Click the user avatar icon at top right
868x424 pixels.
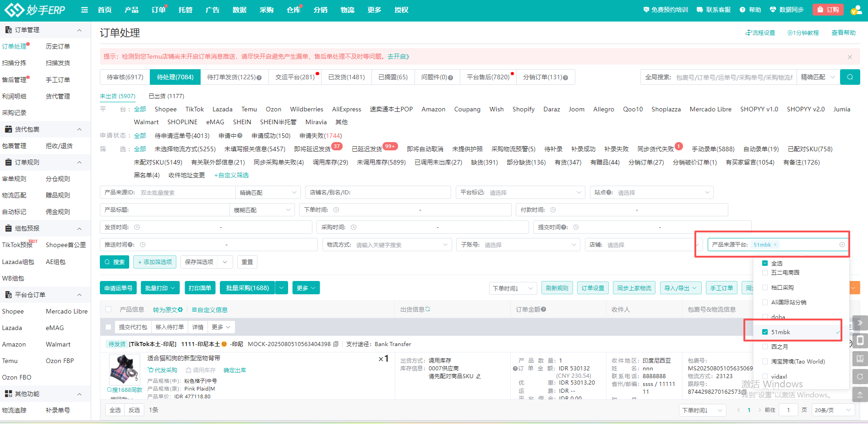(856, 10)
